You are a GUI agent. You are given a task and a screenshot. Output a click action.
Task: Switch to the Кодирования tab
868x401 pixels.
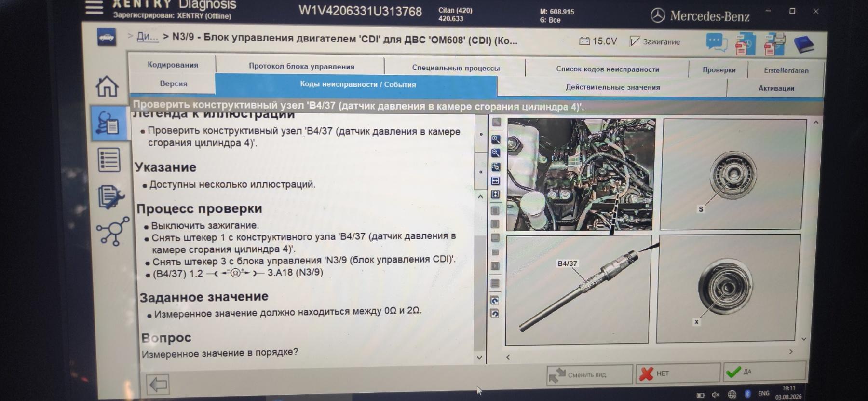(x=173, y=65)
